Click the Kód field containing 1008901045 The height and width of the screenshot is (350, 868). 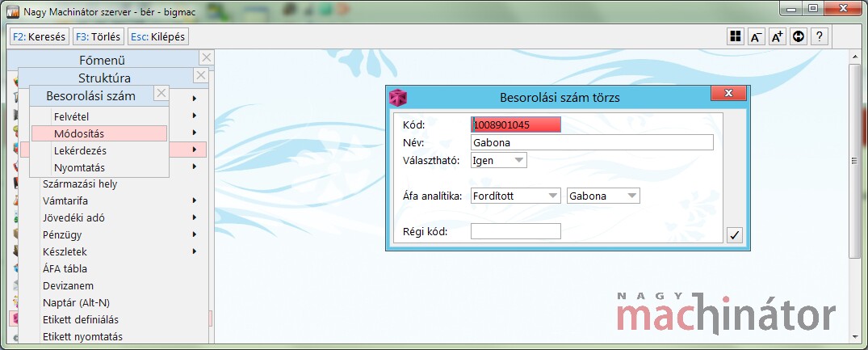[516, 124]
